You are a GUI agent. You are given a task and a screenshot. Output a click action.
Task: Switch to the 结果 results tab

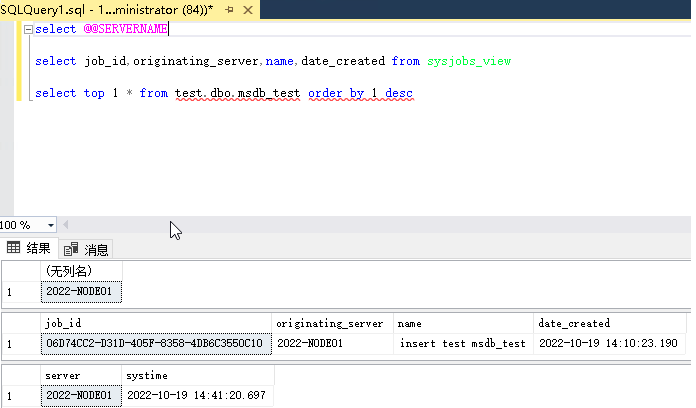(30, 249)
